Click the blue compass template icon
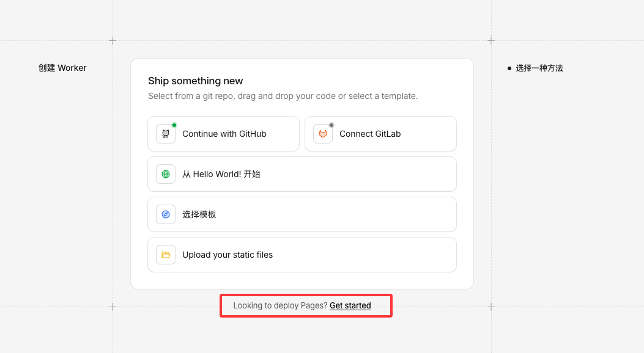 (166, 214)
